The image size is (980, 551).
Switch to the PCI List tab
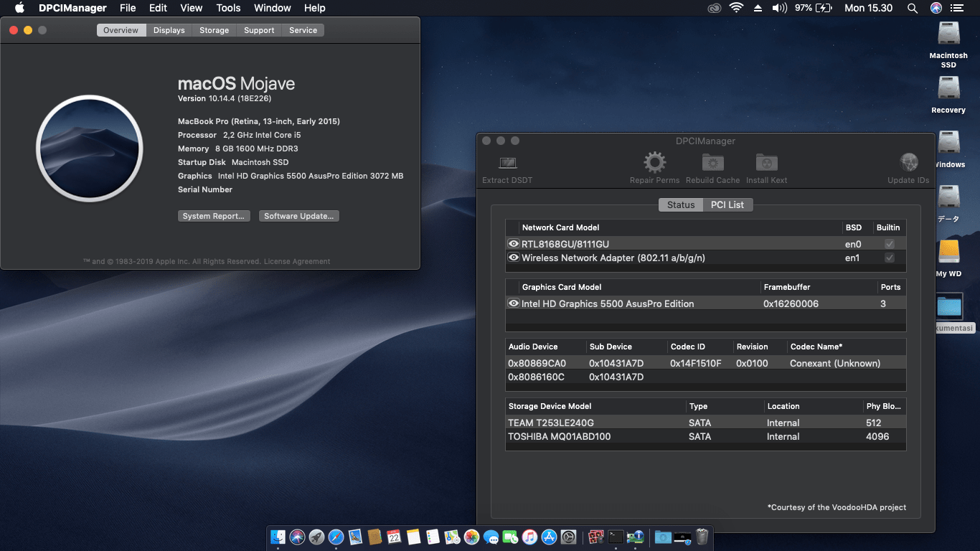(x=727, y=204)
